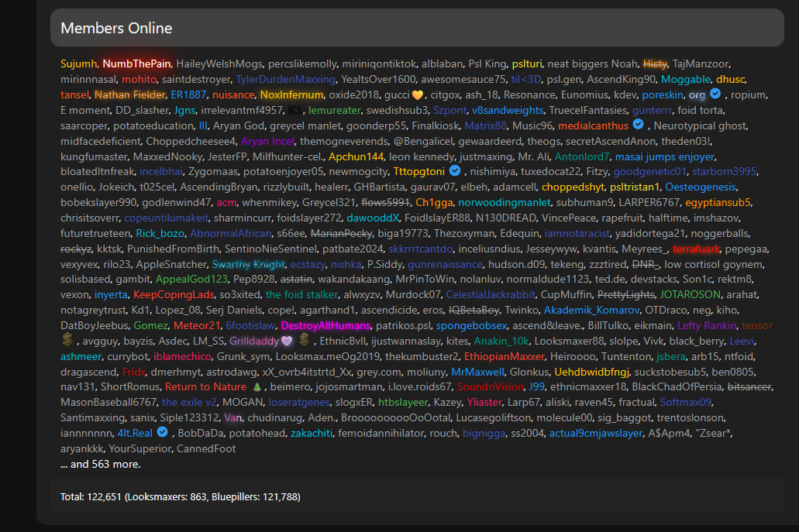Click the verified badge next to org
This screenshot has height=532, width=799.
pos(716,94)
